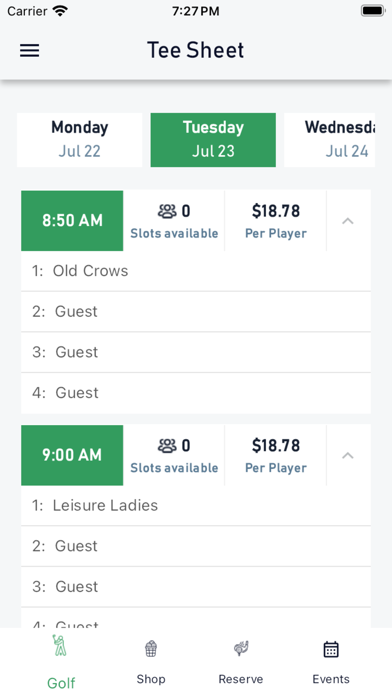Select Monday Jul 22 date tab

tap(79, 140)
